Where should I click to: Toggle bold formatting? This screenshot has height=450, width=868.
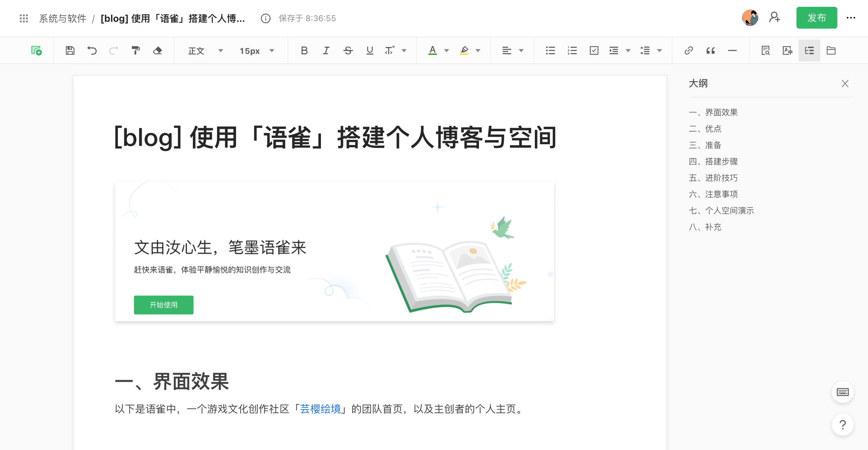pyautogui.click(x=304, y=50)
